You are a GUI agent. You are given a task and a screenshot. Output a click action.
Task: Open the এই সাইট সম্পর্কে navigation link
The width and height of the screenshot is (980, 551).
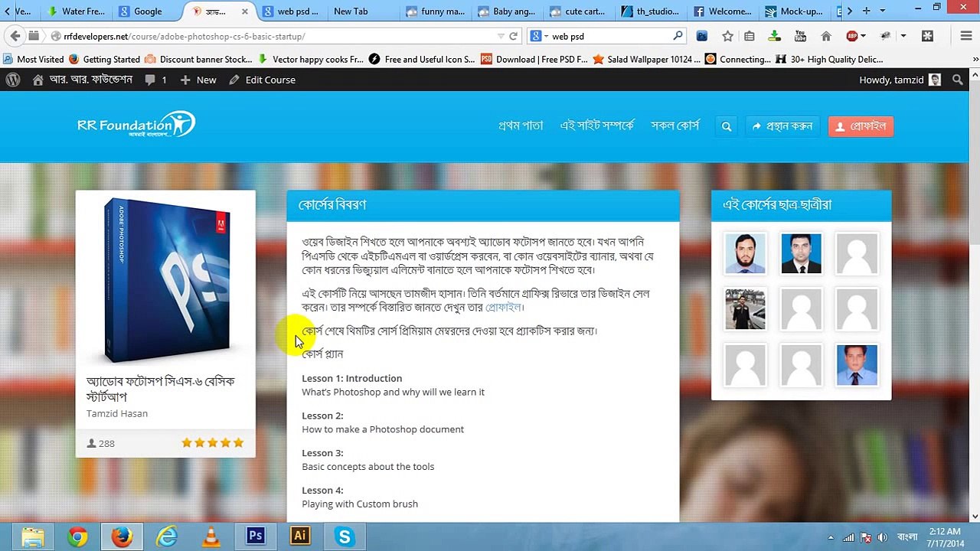click(597, 126)
